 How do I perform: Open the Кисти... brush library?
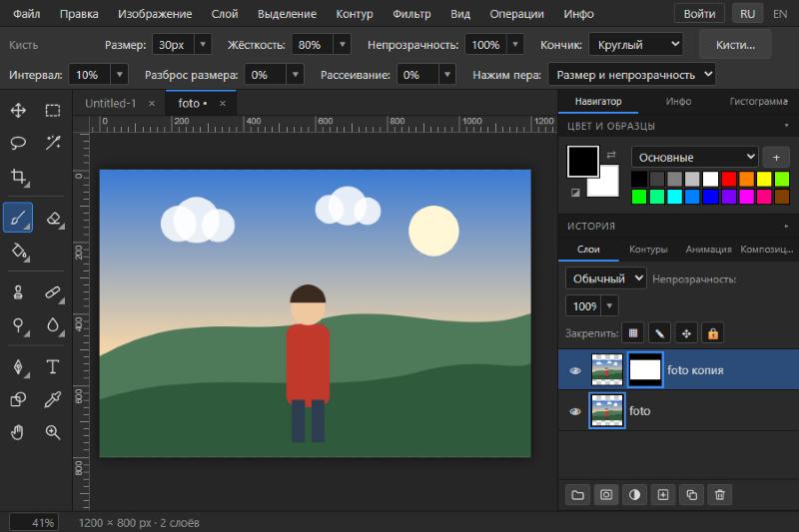tap(735, 45)
